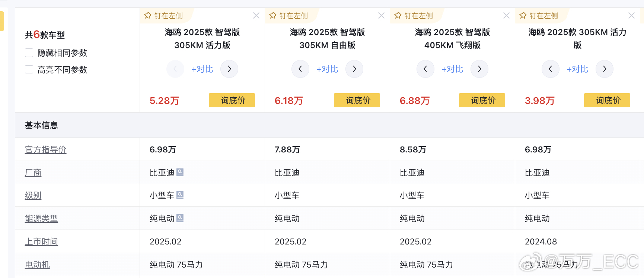Open the info icon next to 纯电动
The height and width of the screenshot is (278, 644).
point(180,218)
